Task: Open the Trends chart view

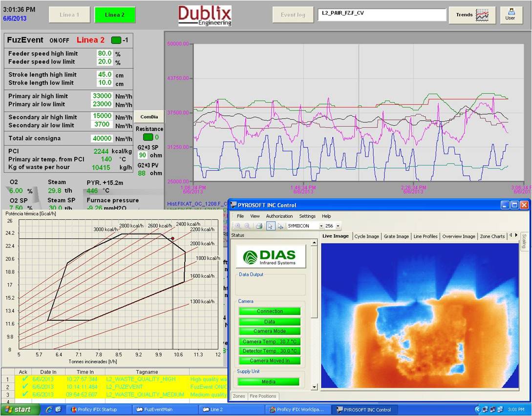Action: coord(472,15)
